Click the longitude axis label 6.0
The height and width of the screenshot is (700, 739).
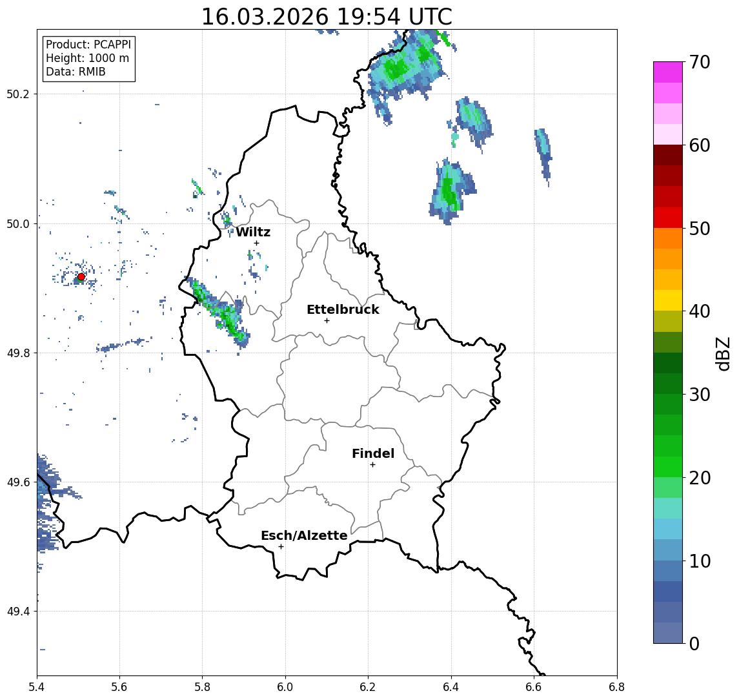coord(286,687)
